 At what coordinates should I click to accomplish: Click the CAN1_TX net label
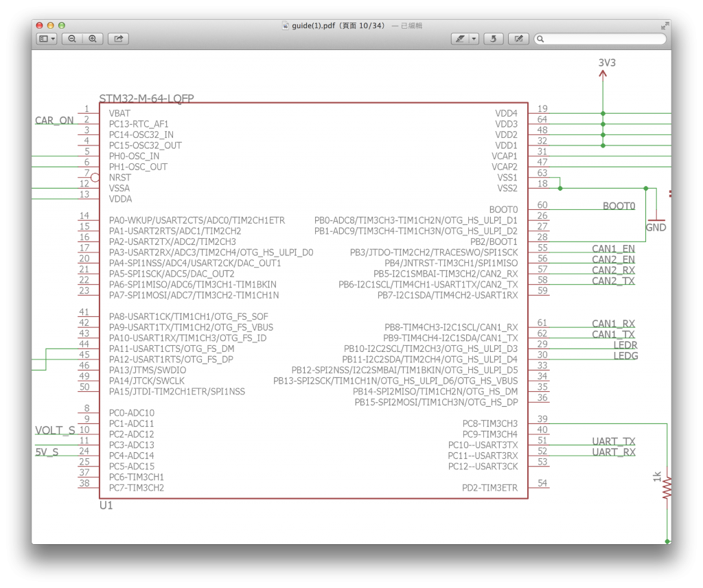[x=613, y=334]
